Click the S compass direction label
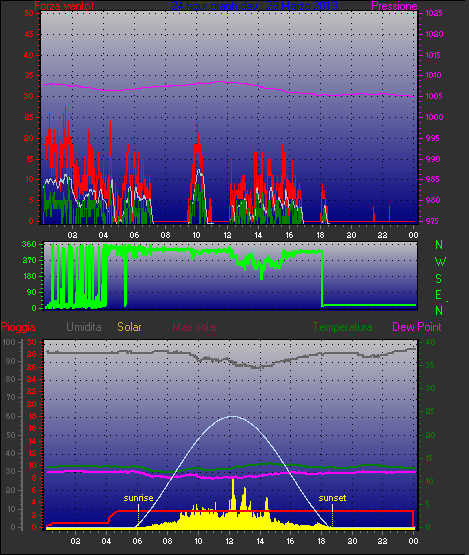 tap(439, 279)
